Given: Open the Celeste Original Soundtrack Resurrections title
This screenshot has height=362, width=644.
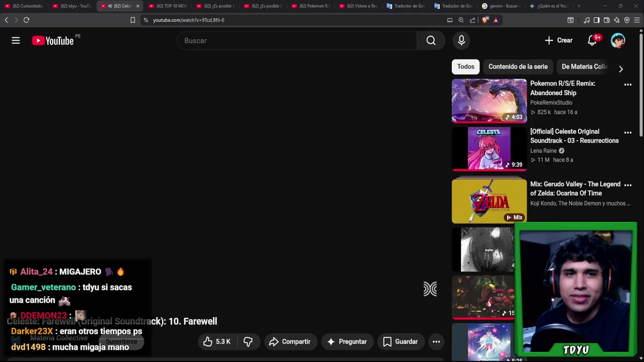Looking at the screenshot, I should (x=575, y=136).
